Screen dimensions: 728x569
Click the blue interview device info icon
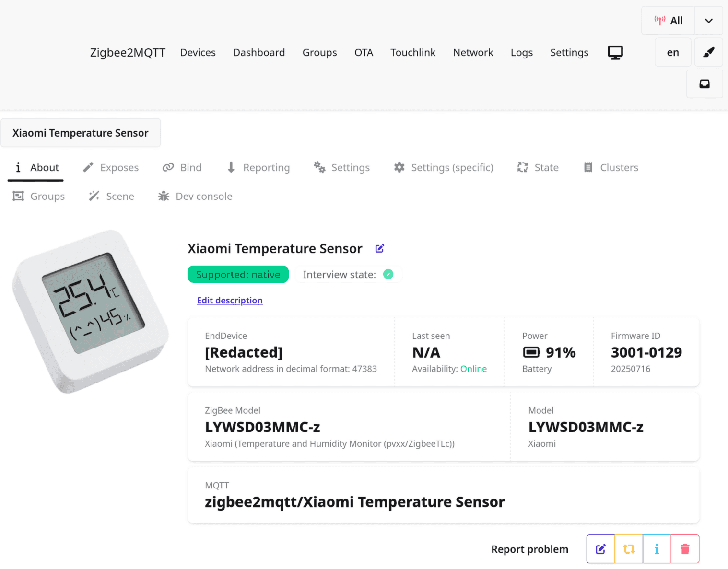657,549
